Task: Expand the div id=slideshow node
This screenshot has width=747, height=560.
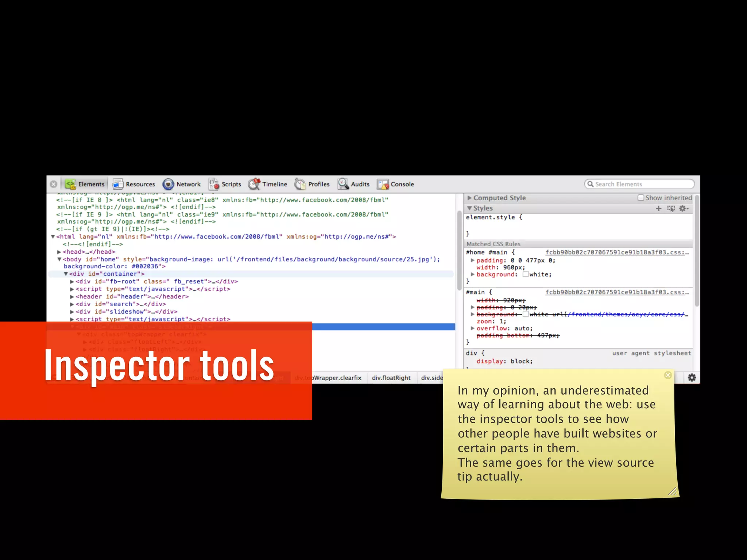Action: coord(72,312)
